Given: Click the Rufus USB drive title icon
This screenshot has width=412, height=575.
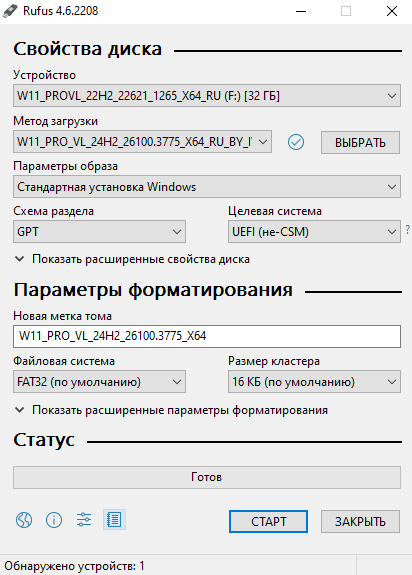Looking at the screenshot, I should point(10,11).
